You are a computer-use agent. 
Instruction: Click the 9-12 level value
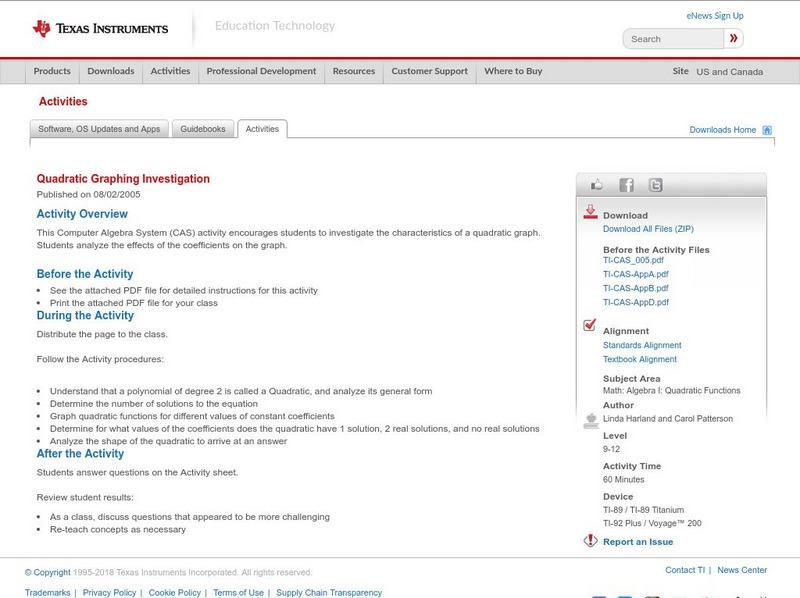(611, 450)
